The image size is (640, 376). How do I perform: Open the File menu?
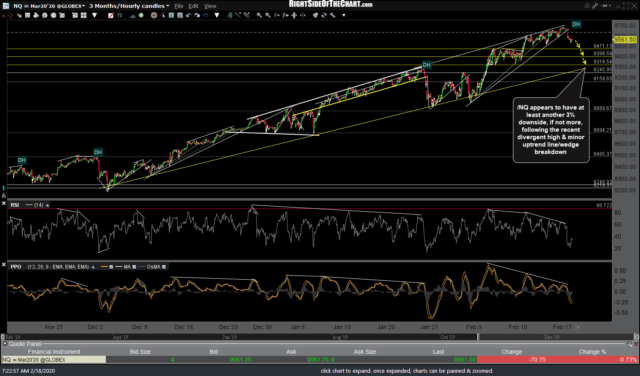point(179,6)
